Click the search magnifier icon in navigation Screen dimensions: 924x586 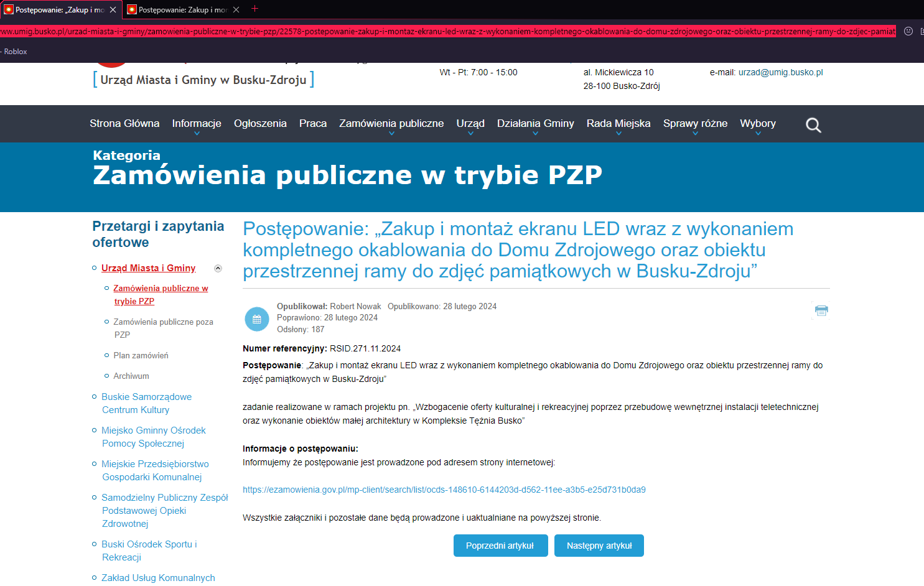813,125
